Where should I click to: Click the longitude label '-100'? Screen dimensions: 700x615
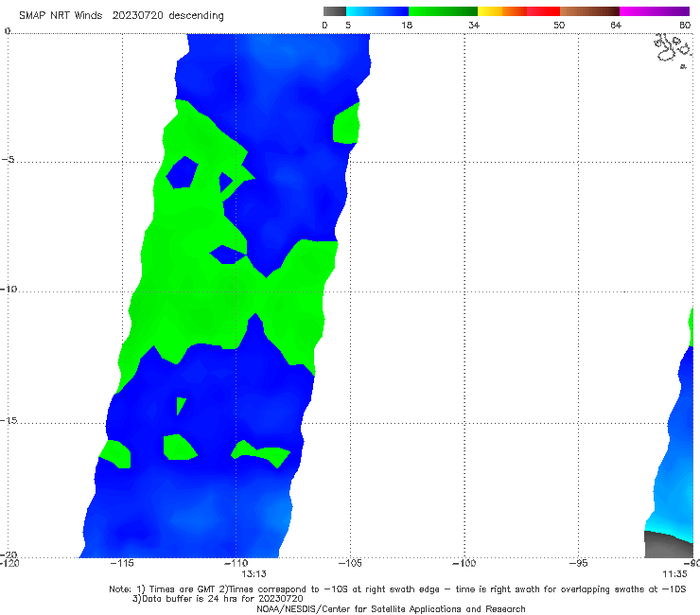(x=464, y=563)
